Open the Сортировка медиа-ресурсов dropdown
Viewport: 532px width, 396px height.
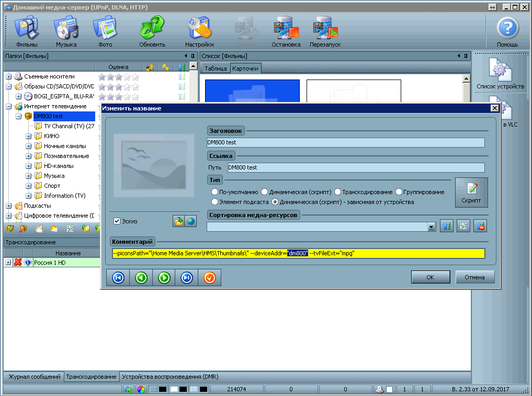point(432,227)
